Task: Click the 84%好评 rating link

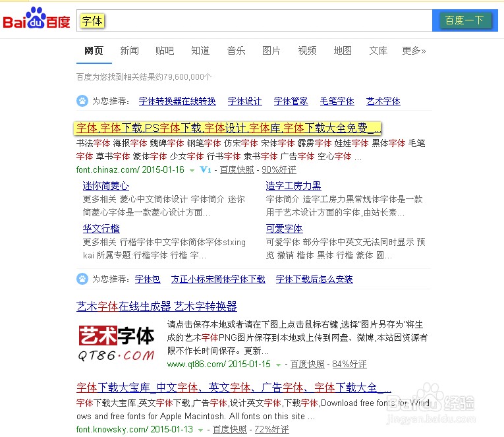Action: [349, 364]
